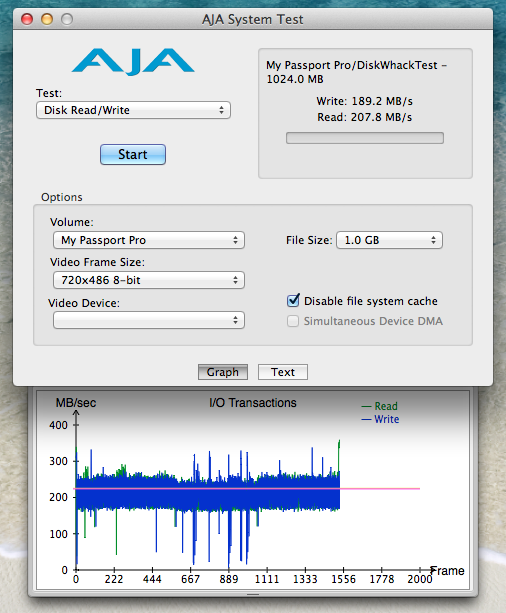This screenshot has height=613, width=506.
Task: Open the File Size dropdown
Action: click(389, 240)
